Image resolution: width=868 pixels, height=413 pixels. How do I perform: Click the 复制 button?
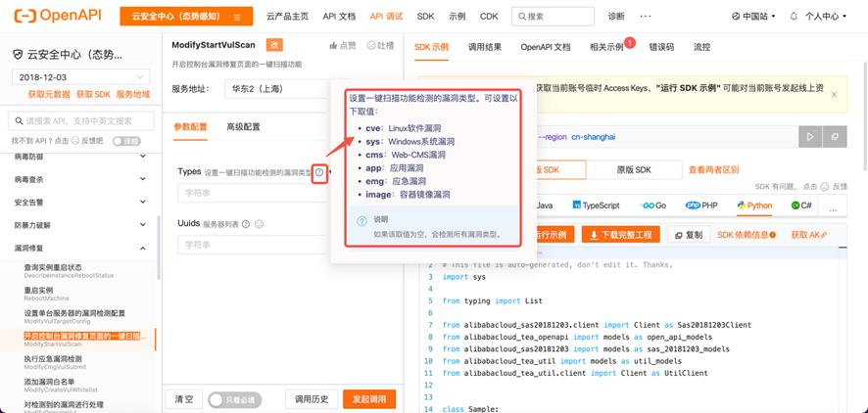tap(689, 235)
